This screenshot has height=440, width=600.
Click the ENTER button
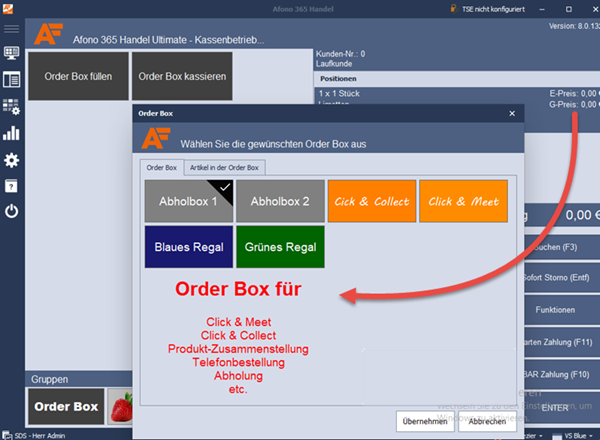pyautogui.click(x=562, y=408)
